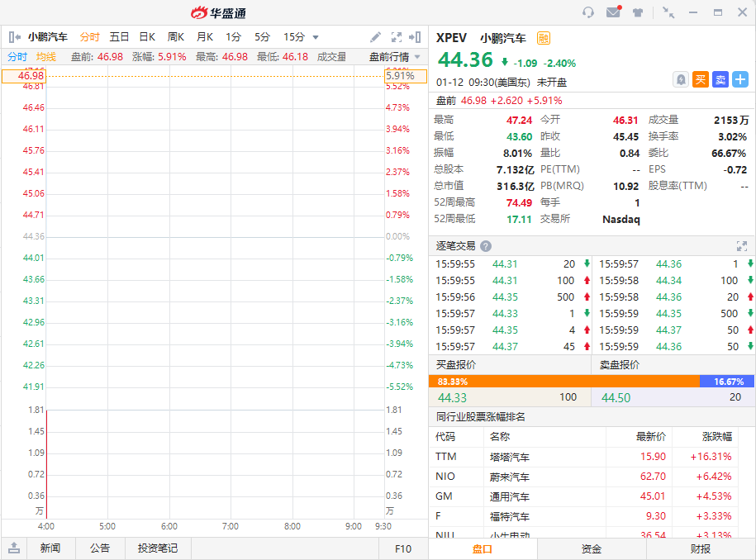Open the messages envelope icon
Screen dimensions: 756x560
pyautogui.click(x=613, y=12)
